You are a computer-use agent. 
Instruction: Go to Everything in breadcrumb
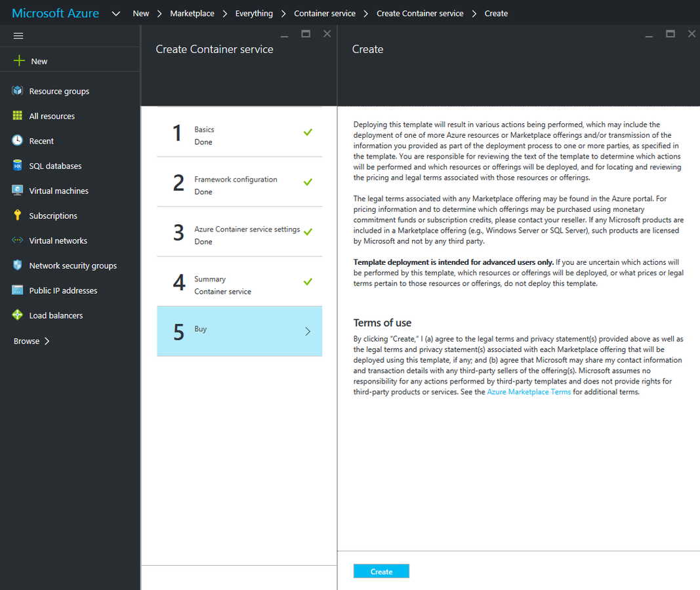click(x=254, y=13)
